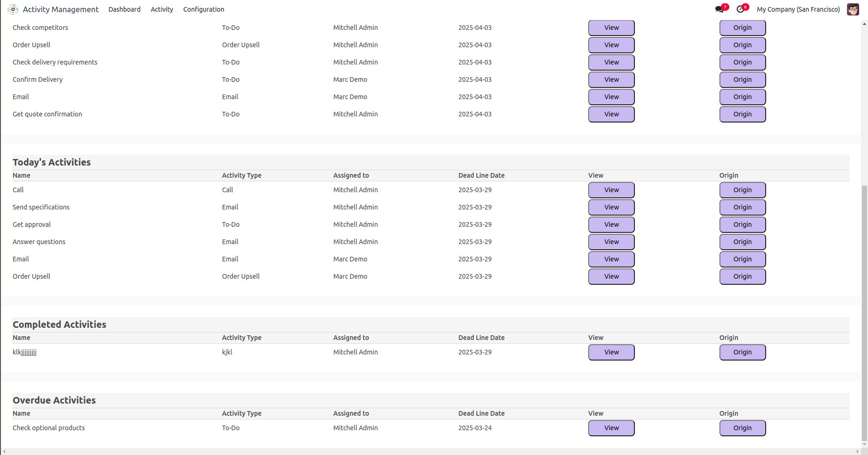Click the vertical scrollbar down arrow

tap(864, 444)
